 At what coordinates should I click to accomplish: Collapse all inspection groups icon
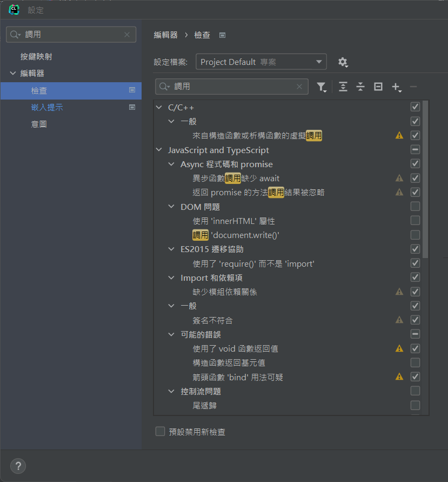pos(360,87)
